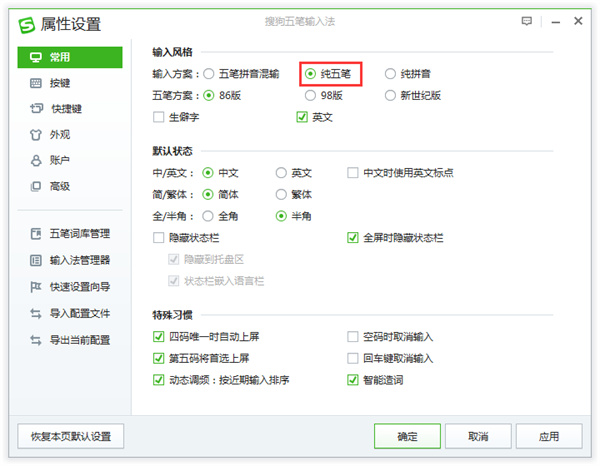Uncheck 智能造词 option

coord(353,380)
